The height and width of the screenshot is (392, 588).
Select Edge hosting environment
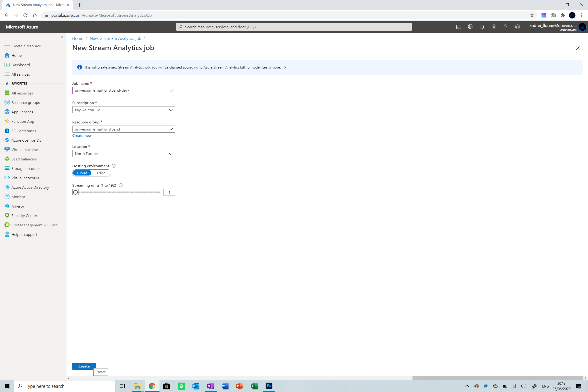[x=101, y=173]
